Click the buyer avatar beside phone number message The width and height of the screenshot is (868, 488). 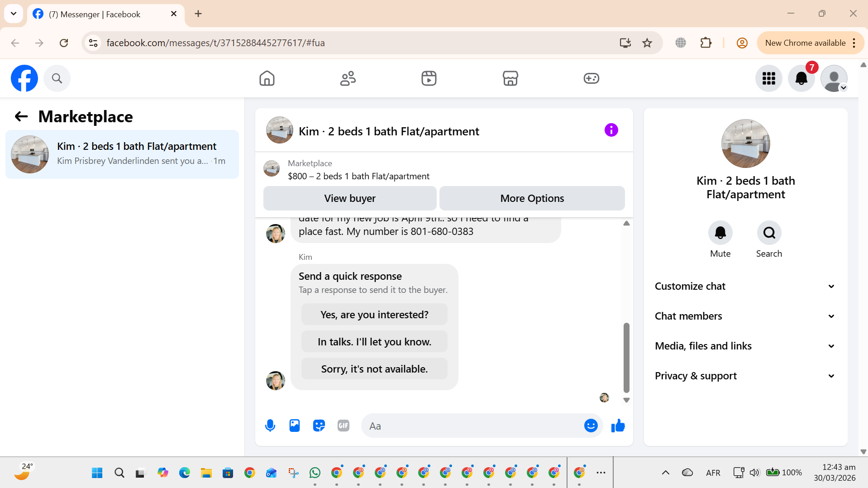[276, 234]
